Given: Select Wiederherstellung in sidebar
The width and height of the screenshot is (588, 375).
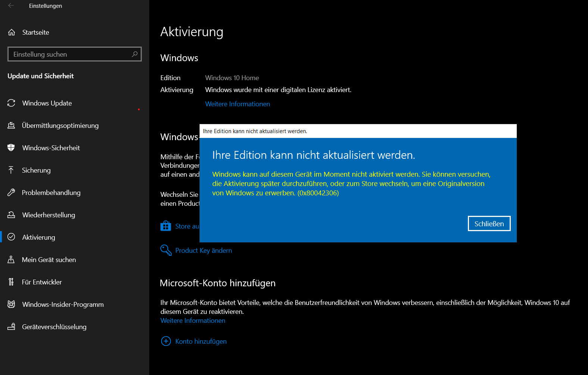Looking at the screenshot, I should 75,215.
